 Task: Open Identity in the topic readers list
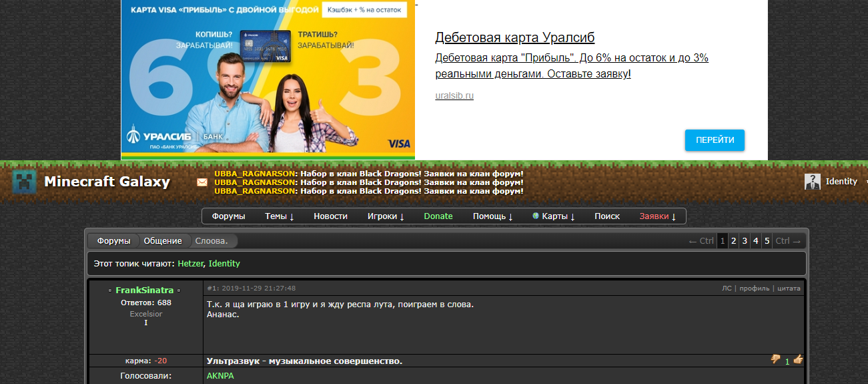[224, 264]
